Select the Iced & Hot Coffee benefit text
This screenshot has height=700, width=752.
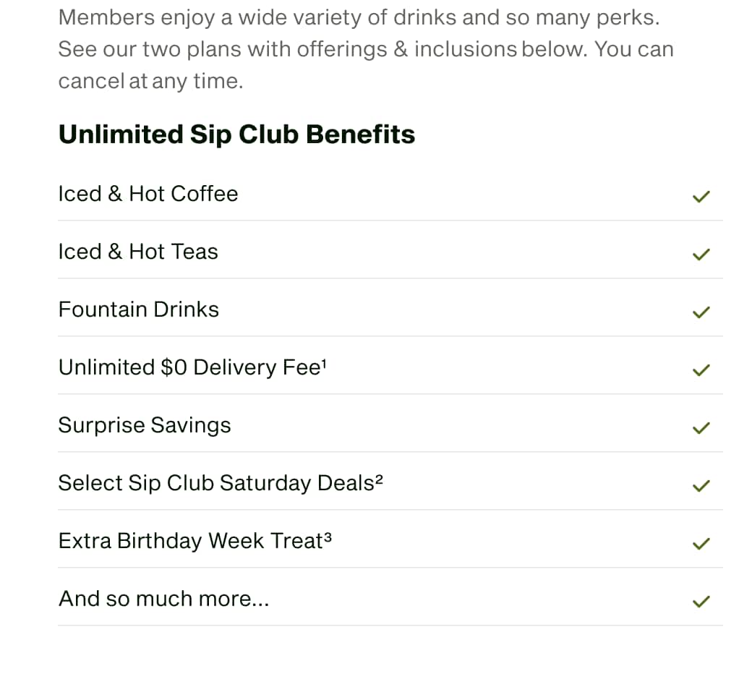tap(148, 194)
